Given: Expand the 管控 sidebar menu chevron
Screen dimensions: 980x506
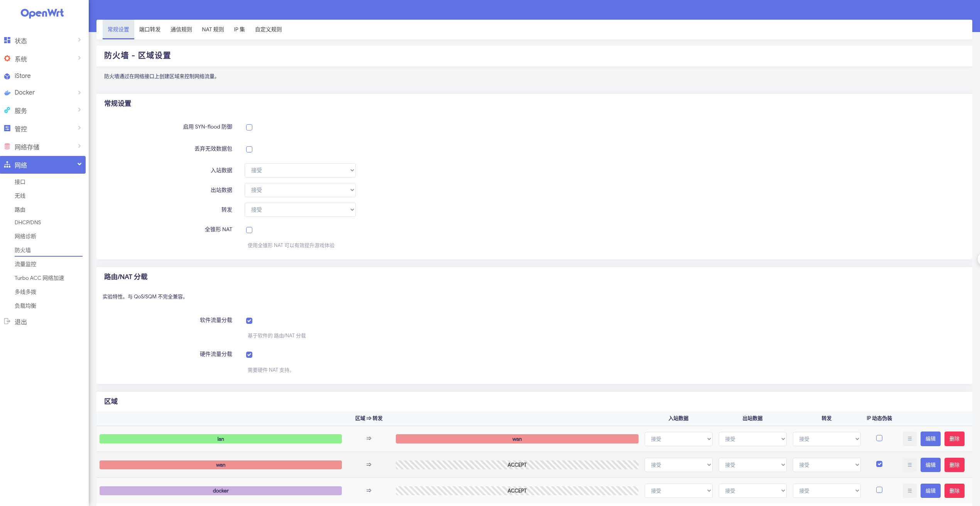Looking at the screenshot, I should [x=79, y=128].
